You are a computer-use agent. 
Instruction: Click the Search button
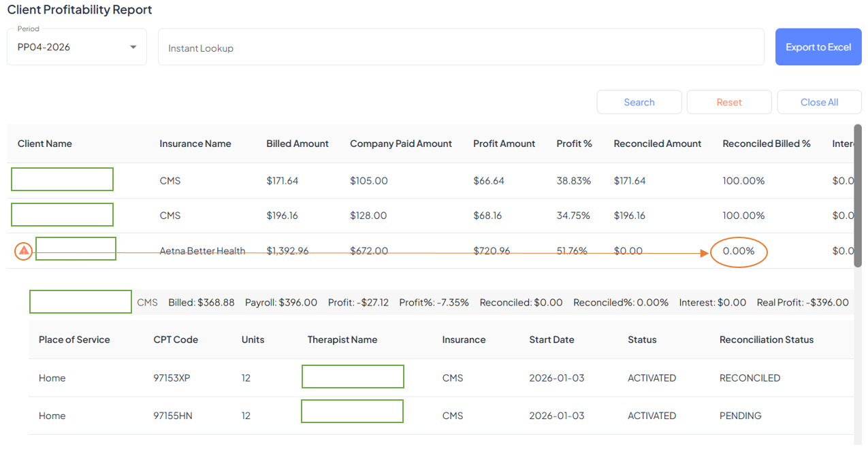[x=639, y=101]
